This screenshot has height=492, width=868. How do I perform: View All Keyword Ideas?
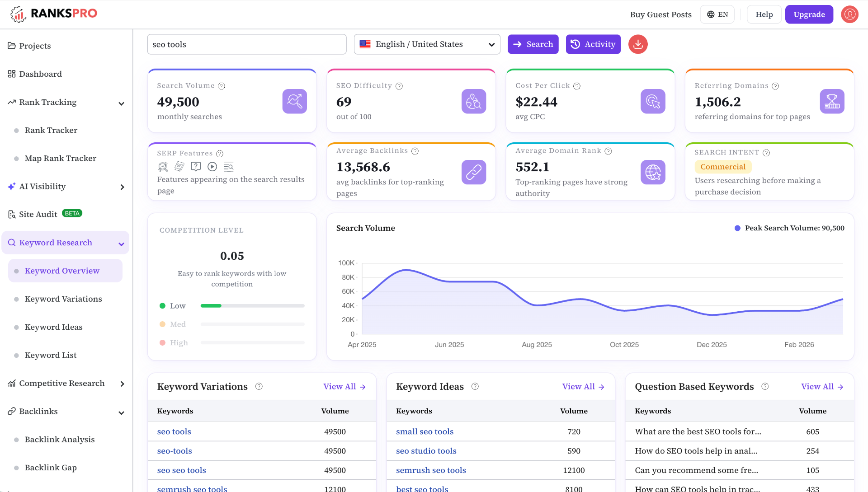(x=583, y=387)
